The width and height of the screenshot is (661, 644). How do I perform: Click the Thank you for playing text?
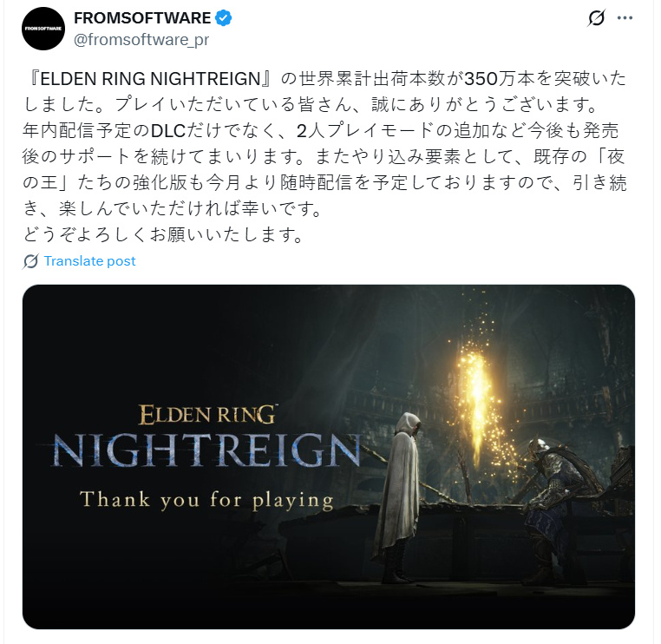point(206,500)
